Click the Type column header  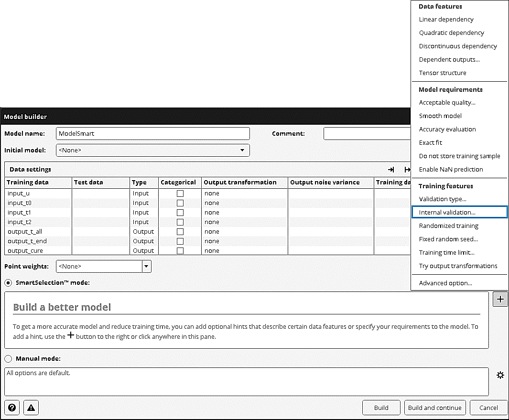tap(144, 183)
